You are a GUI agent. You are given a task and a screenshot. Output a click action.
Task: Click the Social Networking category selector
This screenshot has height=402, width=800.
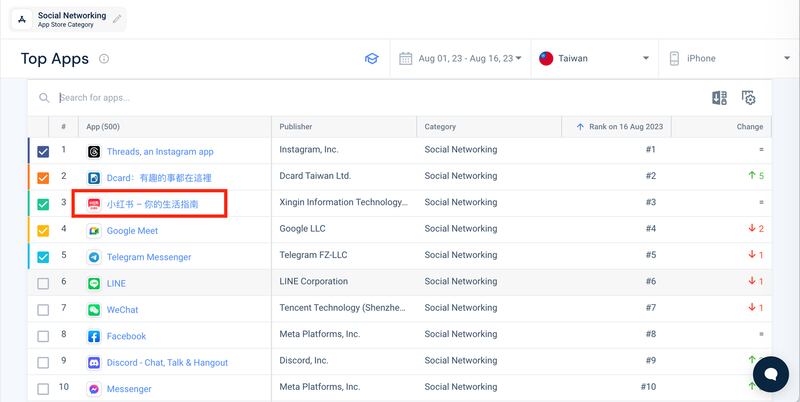coord(68,19)
